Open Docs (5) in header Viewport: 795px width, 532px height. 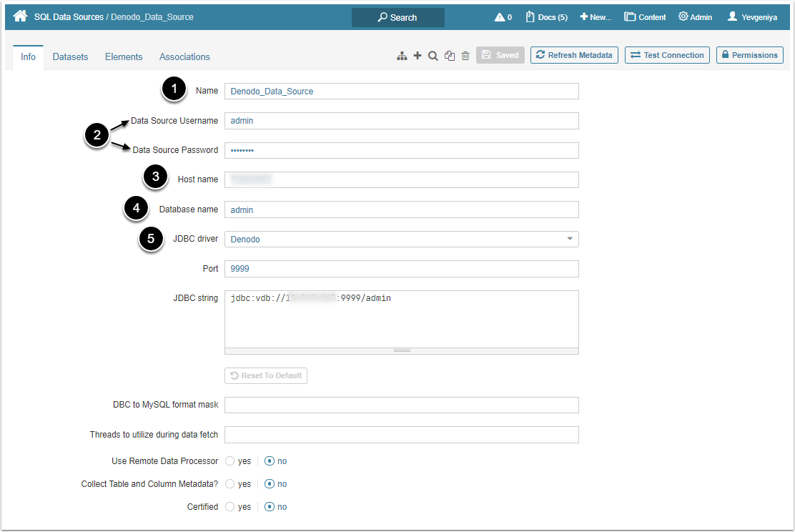tap(546, 17)
